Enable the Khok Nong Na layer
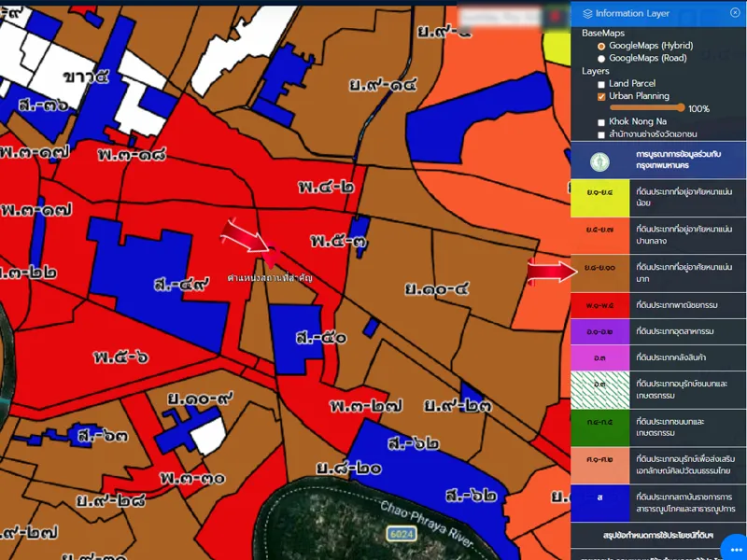Viewport: 747px width, 560px height. [x=601, y=122]
